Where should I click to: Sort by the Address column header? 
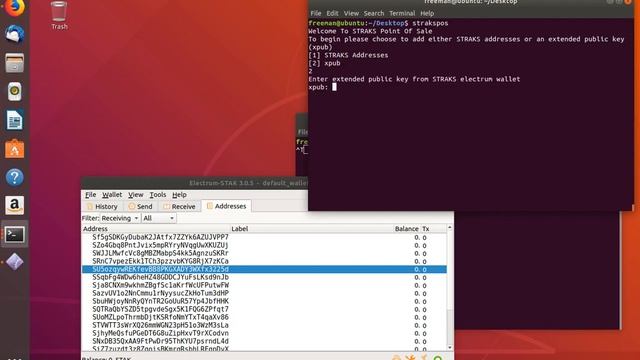[156, 229]
